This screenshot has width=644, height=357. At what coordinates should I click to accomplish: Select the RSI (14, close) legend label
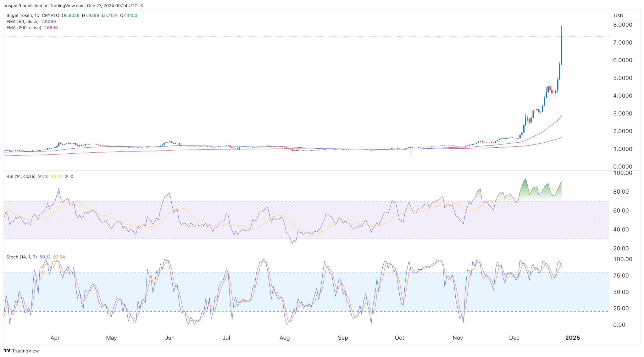point(21,176)
